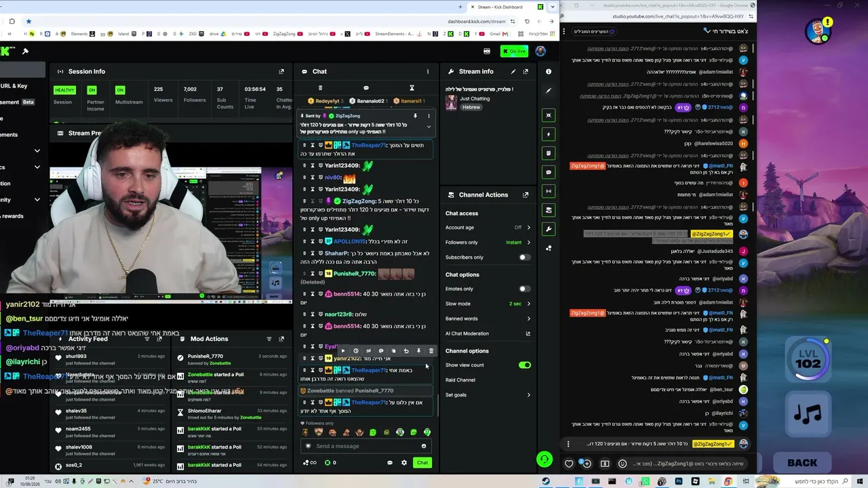Open three-dot menu on pinned message

click(x=429, y=116)
